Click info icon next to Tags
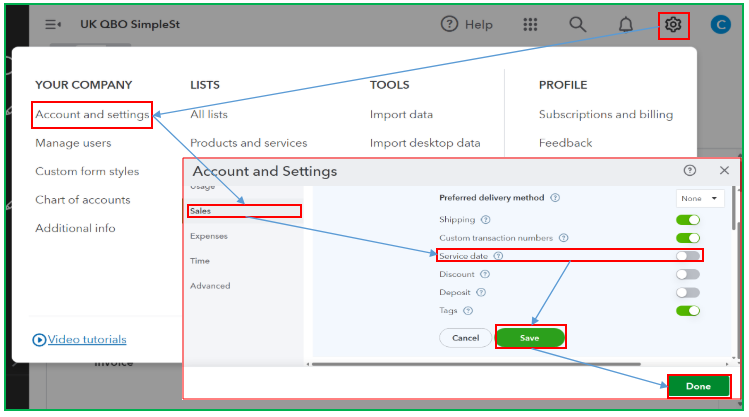Screen dimensions: 749x417 (x=468, y=310)
